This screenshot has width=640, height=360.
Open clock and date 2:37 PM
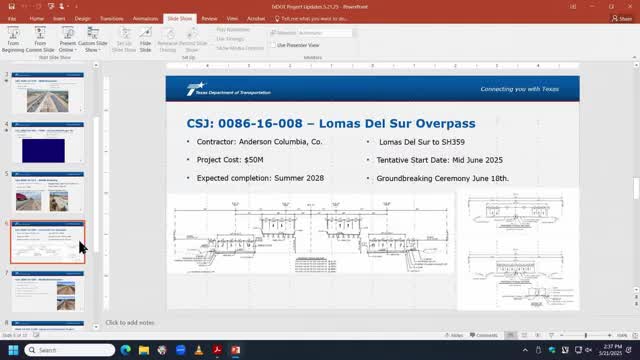[x=611, y=350]
